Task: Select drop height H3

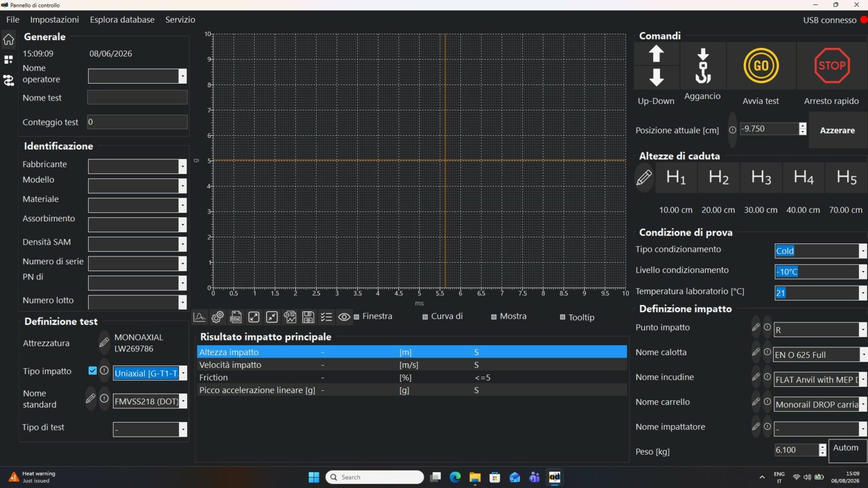Action: pos(761,177)
